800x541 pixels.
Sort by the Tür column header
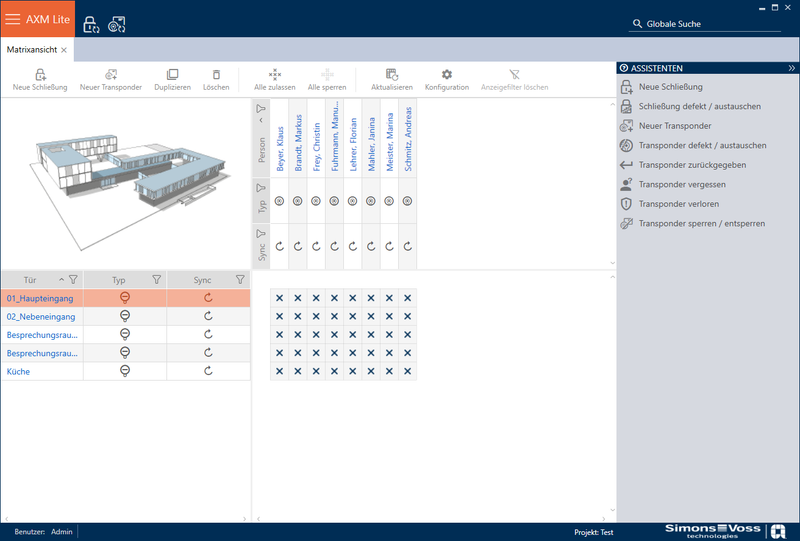[x=30, y=280]
